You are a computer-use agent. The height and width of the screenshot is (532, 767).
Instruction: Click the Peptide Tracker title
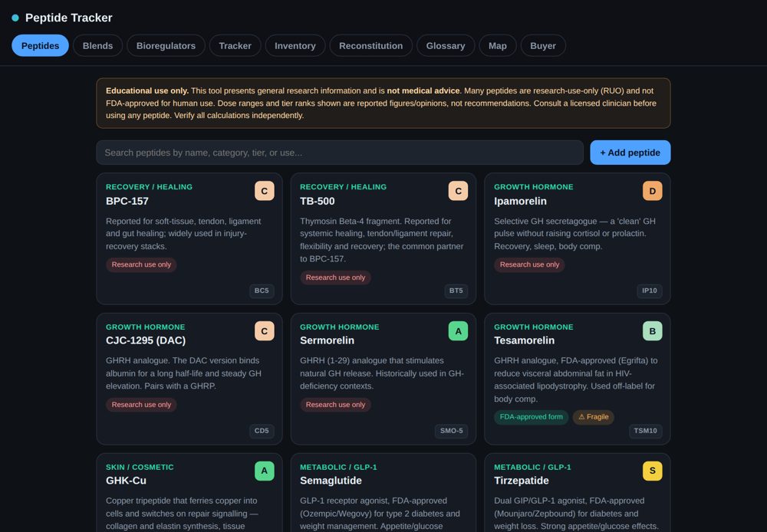[x=68, y=18]
